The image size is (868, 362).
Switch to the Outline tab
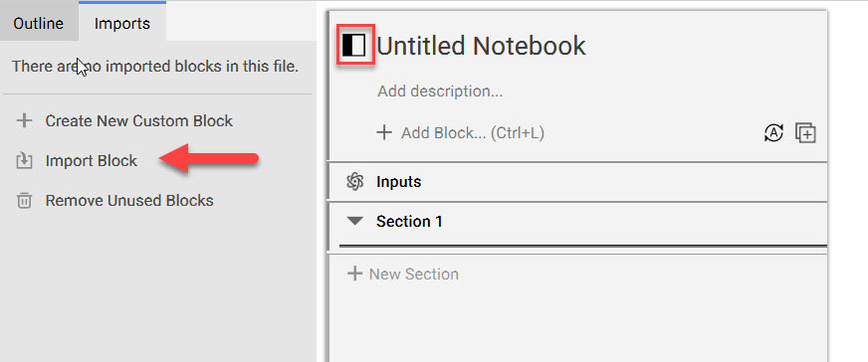click(x=38, y=24)
